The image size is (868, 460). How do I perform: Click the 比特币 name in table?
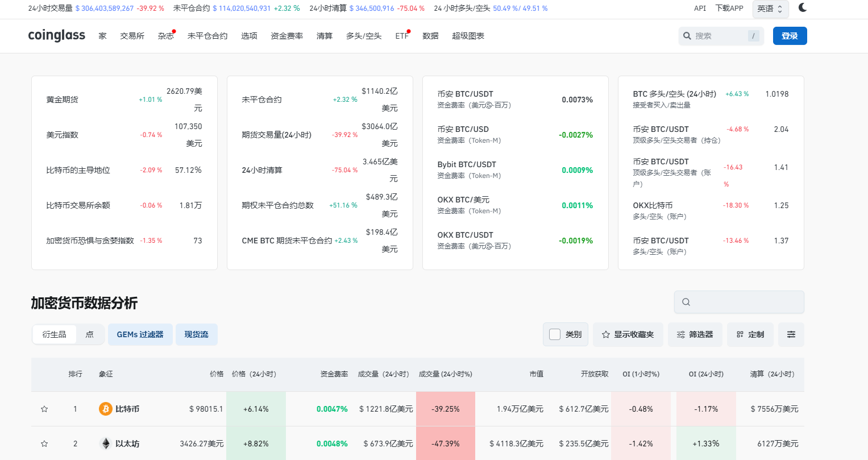[x=127, y=409]
